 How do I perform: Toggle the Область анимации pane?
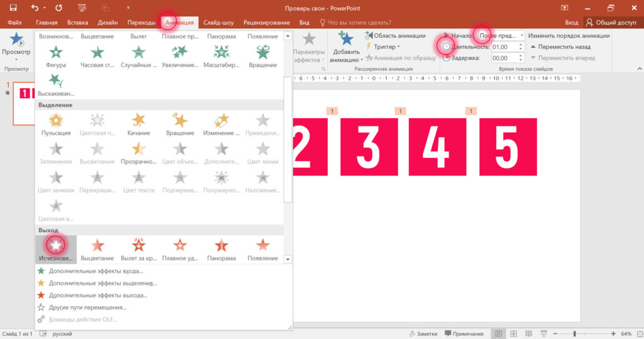[x=395, y=36]
